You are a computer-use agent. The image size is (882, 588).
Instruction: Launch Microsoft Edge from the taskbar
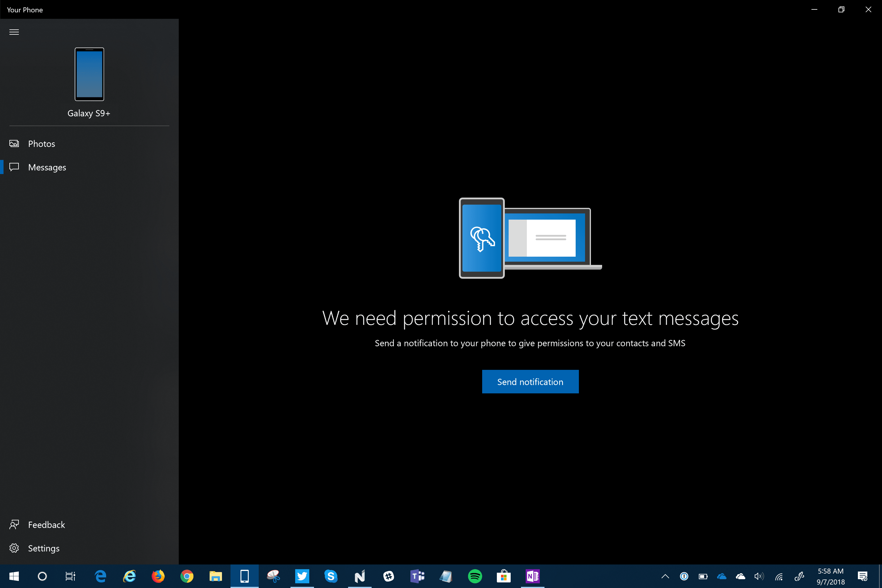pos(100,576)
